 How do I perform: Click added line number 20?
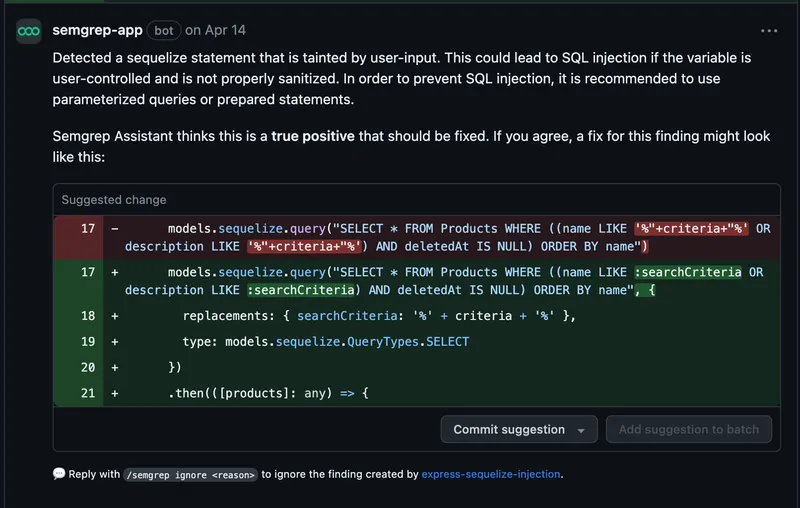88,367
